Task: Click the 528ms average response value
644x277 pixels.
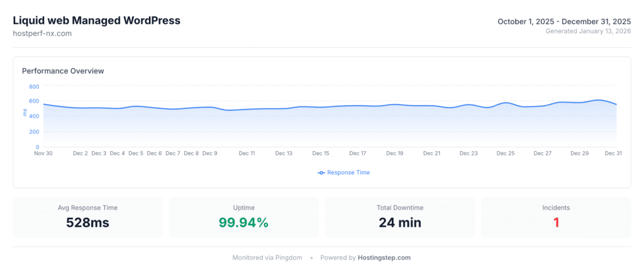Action: (x=88, y=223)
